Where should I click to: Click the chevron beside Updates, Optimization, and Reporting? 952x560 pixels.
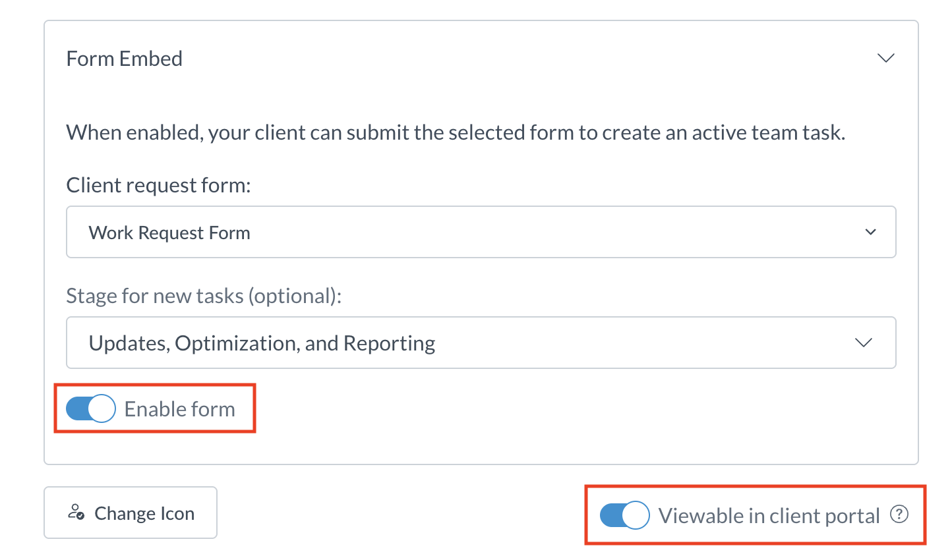click(x=863, y=343)
